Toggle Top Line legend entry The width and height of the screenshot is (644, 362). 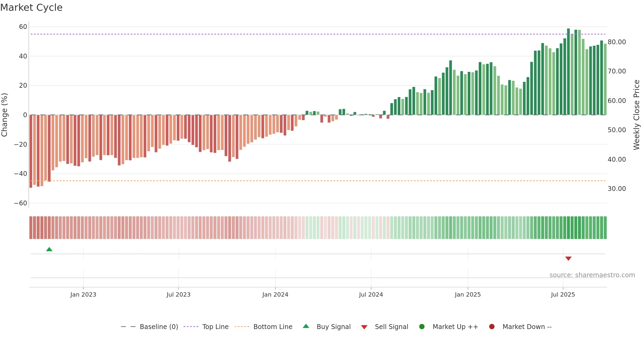pyautogui.click(x=206, y=327)
